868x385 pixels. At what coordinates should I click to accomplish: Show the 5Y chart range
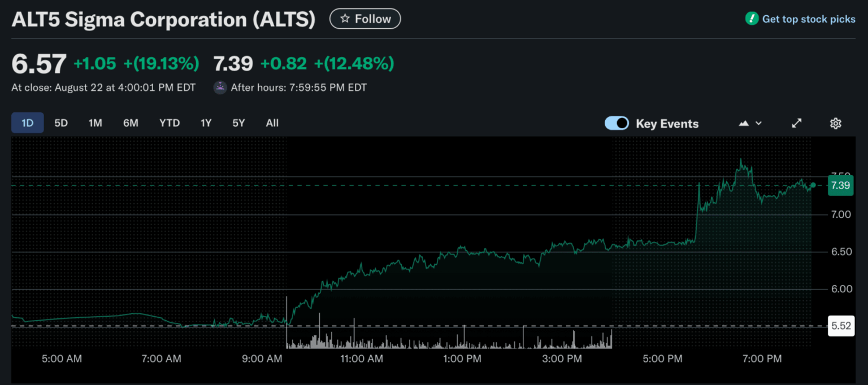click(x=238, y=123)
